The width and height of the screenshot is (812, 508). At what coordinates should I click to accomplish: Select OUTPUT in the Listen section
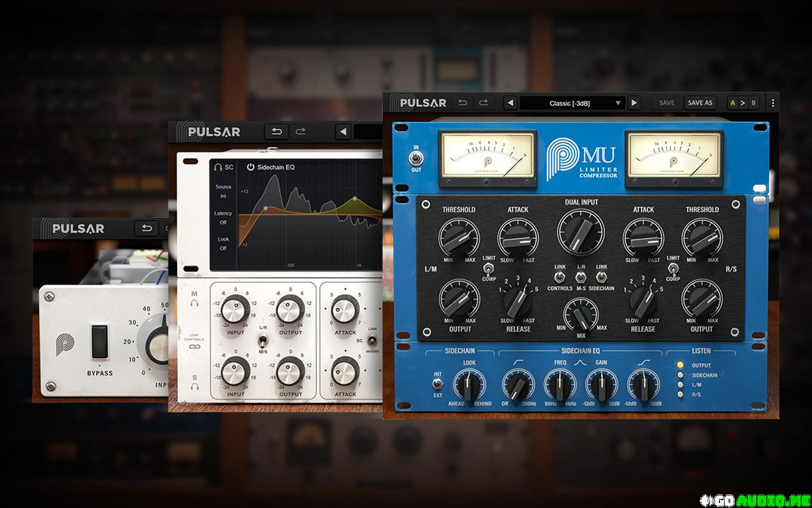point(681,365)
